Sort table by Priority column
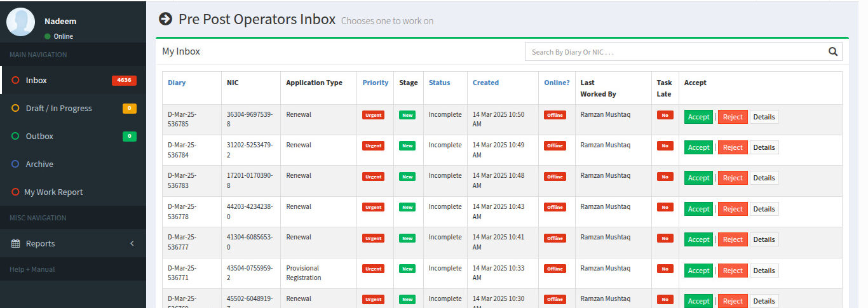 tap(376, 83)
